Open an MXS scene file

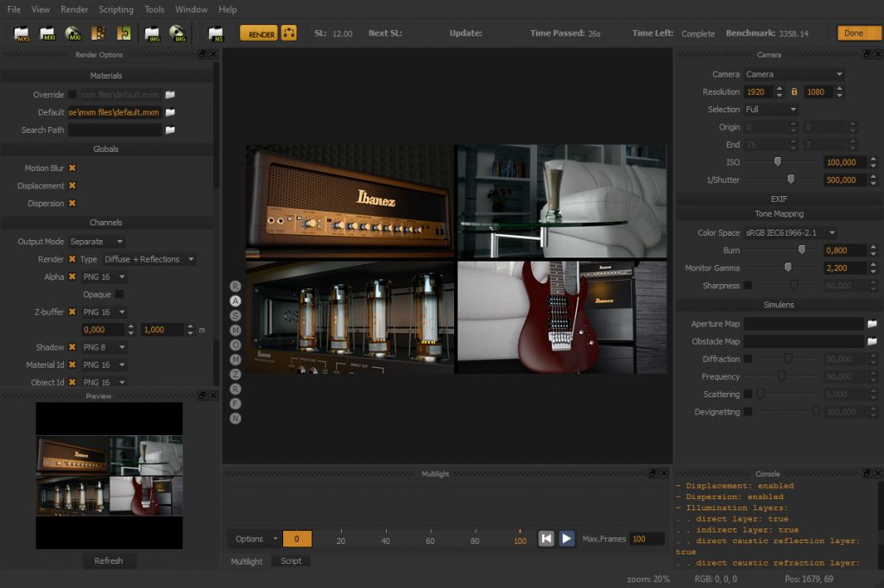[x=22, y=33]
